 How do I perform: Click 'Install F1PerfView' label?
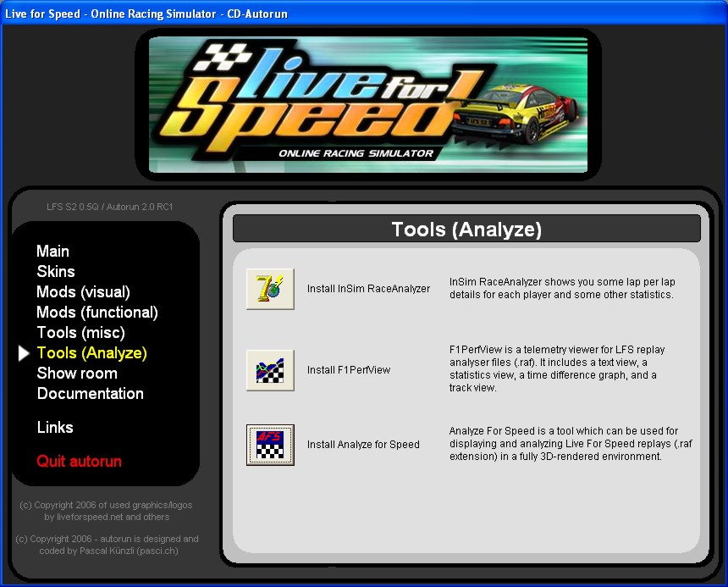349,370
